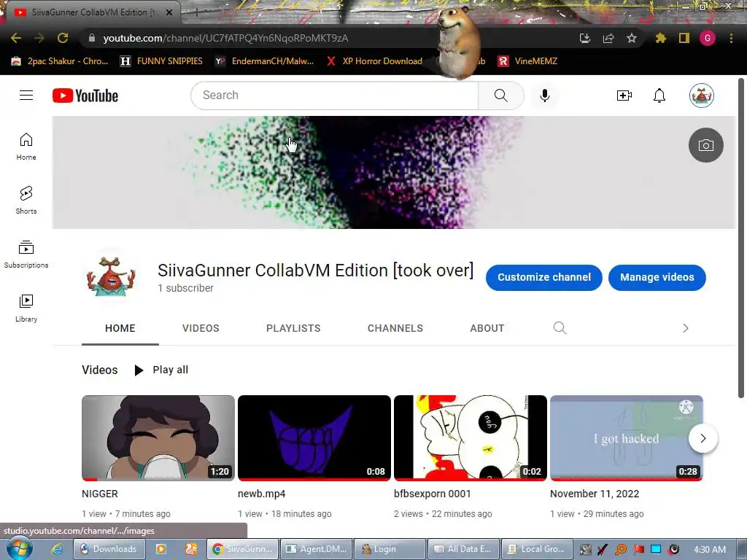Show next videos with carousel arrow
This screenshot has height=560, width=747.
[703, 438]
